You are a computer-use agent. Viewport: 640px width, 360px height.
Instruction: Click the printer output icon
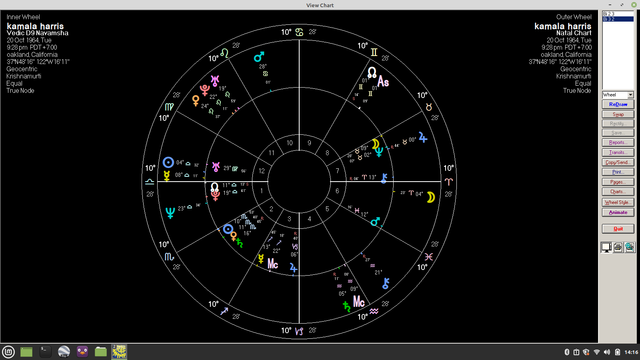pyautogui.click(x=618, y=247)
